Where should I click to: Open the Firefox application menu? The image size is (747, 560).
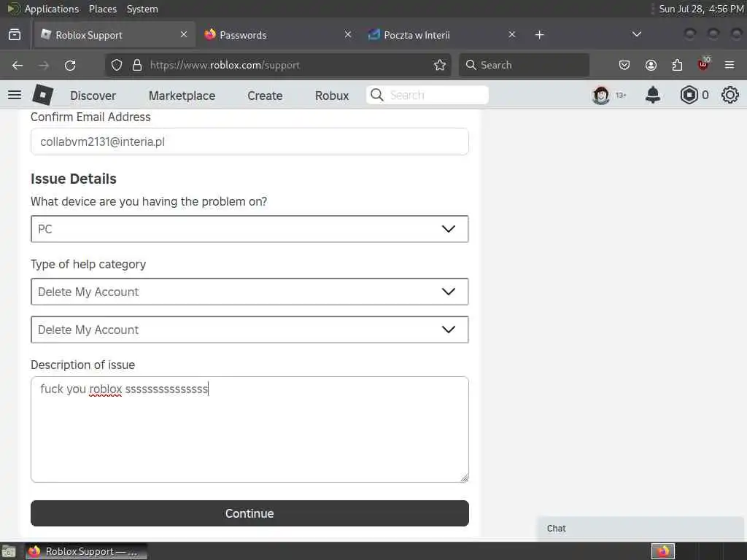[729, 65]
